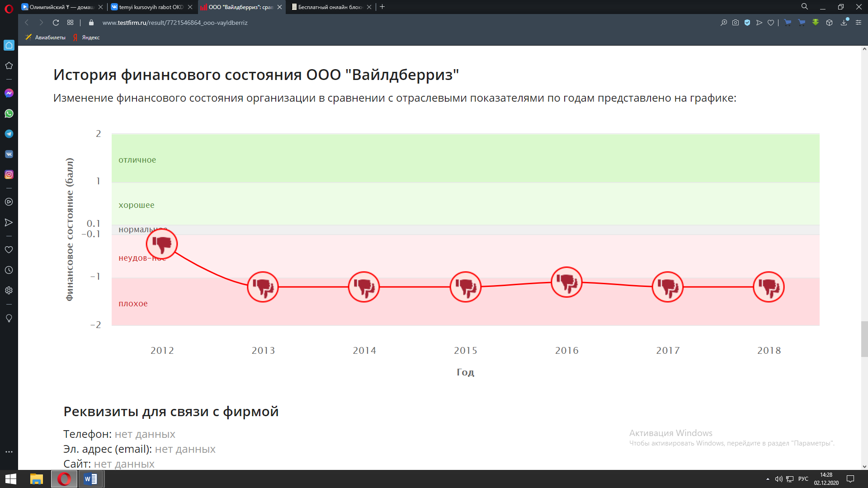
Task: Open the downloads panel icon
Action: coord(844,23)
